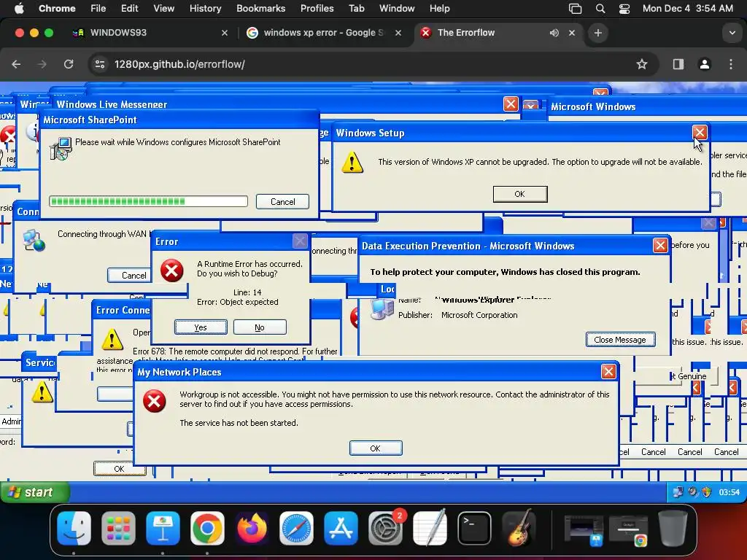Choose No in the Runtime Error dialog
The height and width of the screenshot is (560, 747).
[x=260, y=327]
